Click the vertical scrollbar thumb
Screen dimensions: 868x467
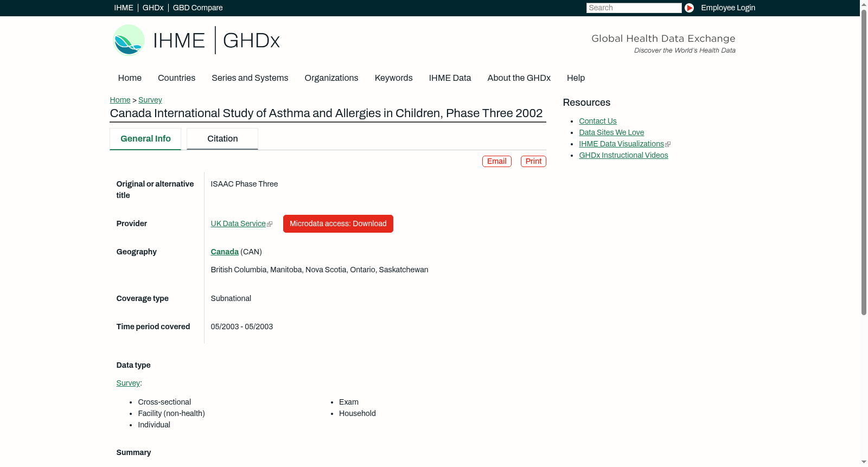point(864,162)
